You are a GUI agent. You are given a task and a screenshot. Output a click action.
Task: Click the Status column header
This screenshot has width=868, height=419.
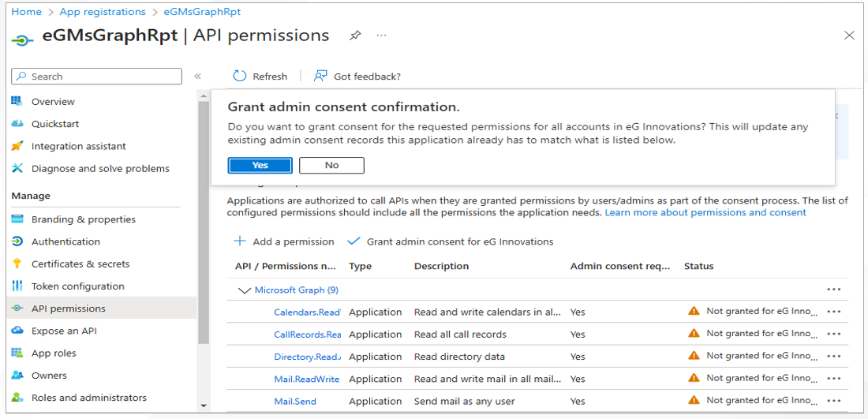click(x=698, y=266)
